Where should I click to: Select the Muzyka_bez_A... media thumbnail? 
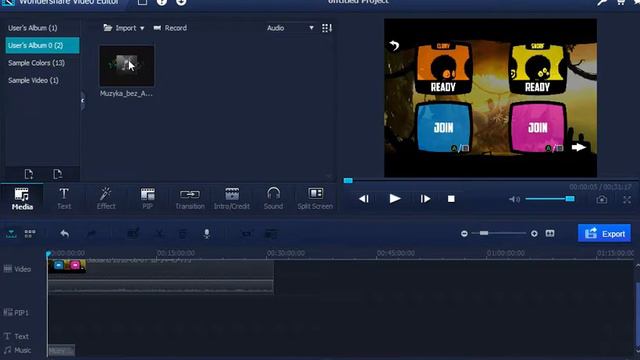tap(127, 66)
